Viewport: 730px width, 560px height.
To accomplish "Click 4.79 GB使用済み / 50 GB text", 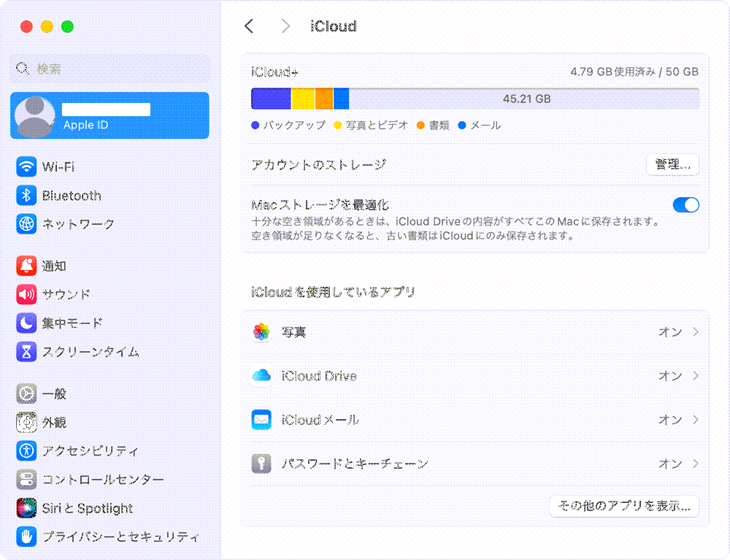I will (x=634, y=72).
